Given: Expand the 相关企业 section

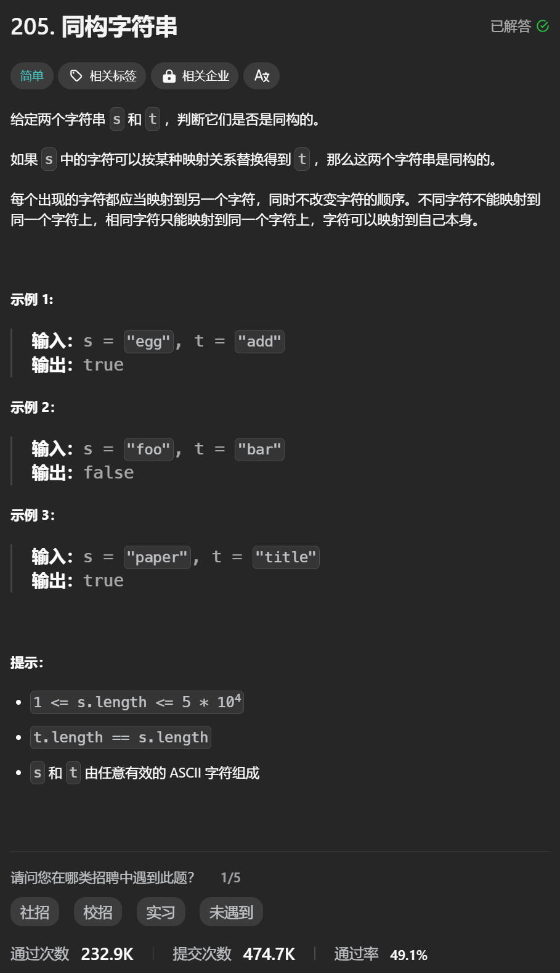Looking at the screenshot, I should point(195,75).
